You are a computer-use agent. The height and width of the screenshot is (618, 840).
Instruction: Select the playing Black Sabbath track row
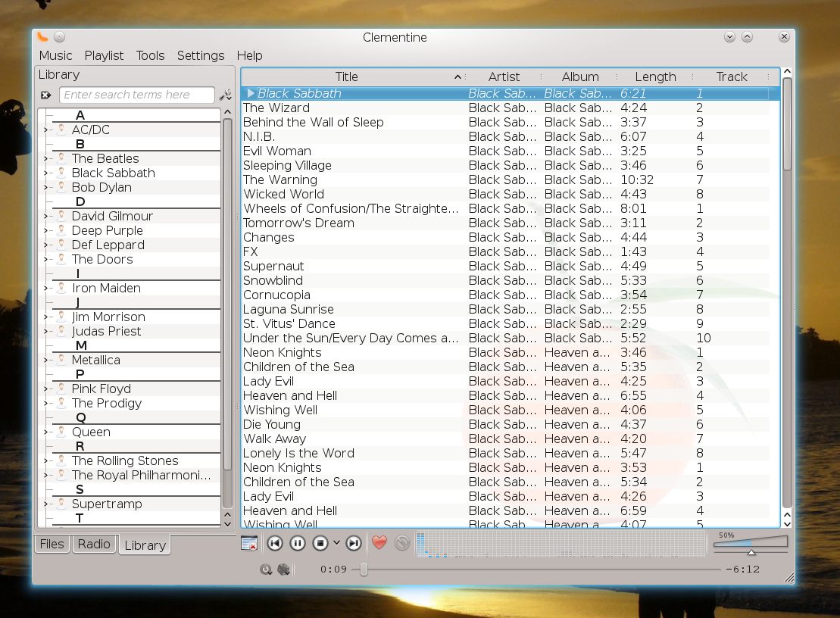click(x=506, y=94)
